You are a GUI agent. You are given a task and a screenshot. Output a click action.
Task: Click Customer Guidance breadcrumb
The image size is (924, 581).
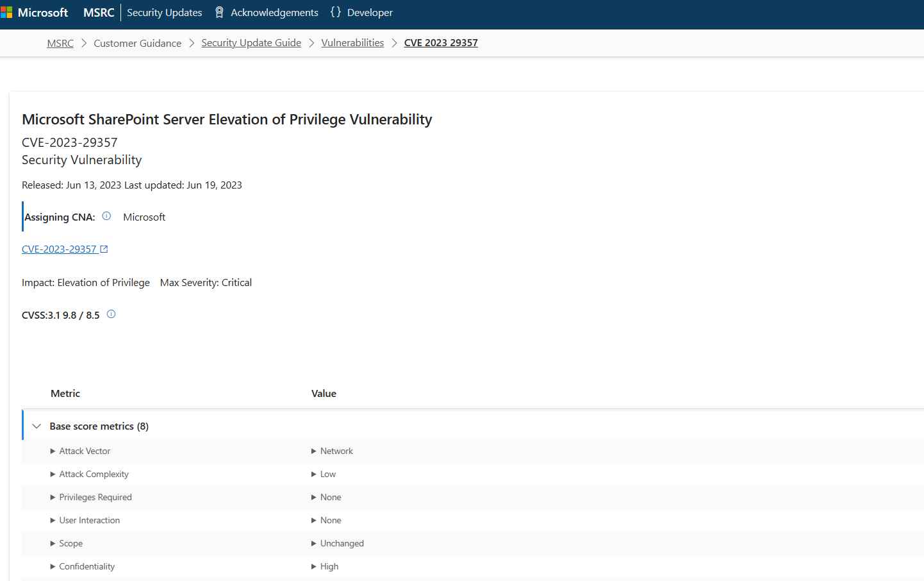(x=137, y=43)
